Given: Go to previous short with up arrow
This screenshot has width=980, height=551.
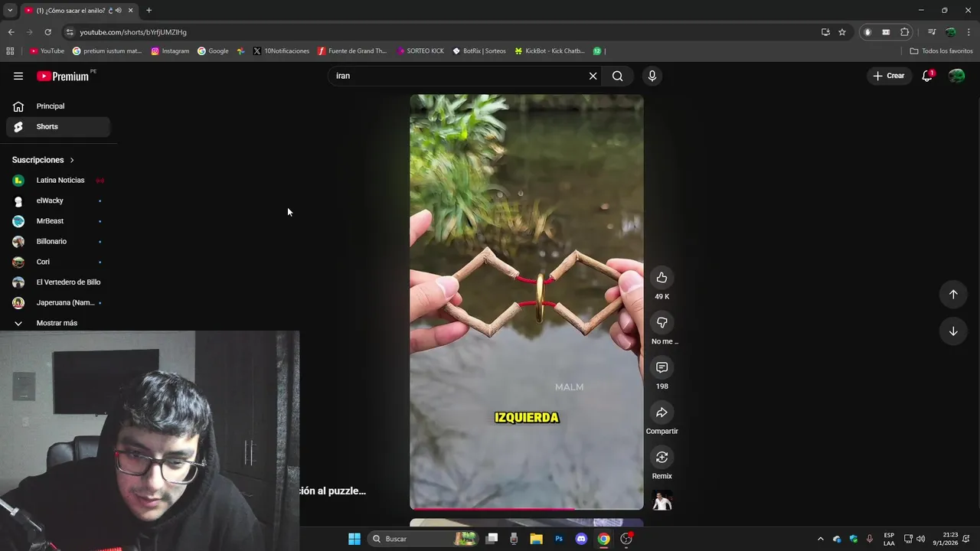Looking at the screenshot, I should [953, 295].
